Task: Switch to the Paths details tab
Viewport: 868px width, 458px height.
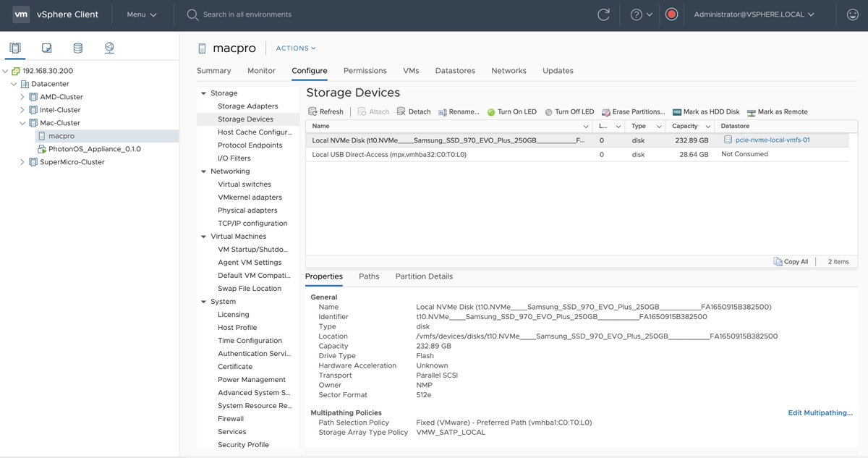Action: [x=369, y=276]
